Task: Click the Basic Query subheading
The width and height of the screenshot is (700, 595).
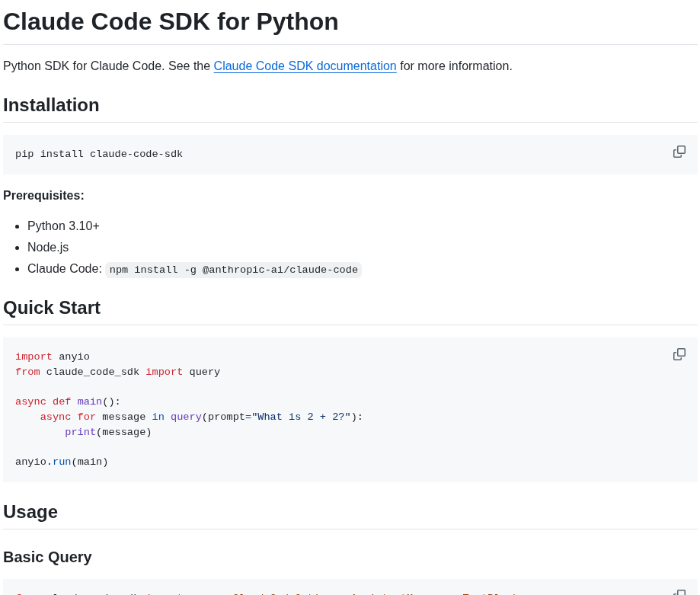Action: tap(47, 557)
